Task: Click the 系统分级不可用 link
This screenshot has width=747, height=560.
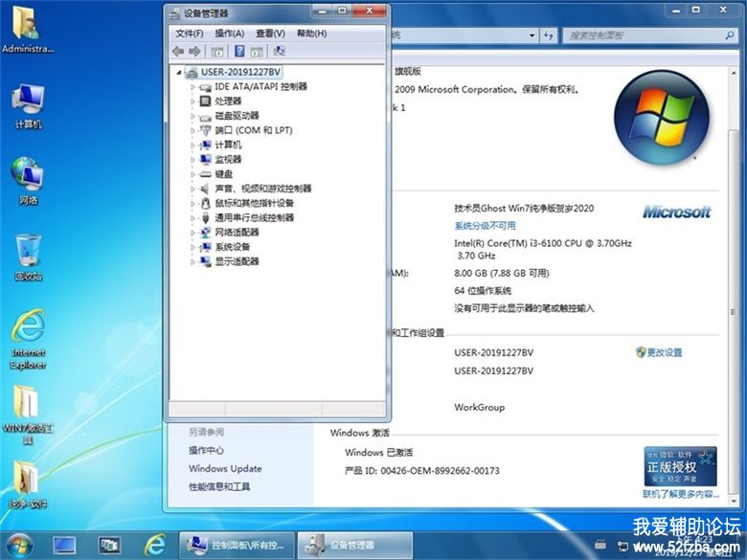Action: [485, 226]
